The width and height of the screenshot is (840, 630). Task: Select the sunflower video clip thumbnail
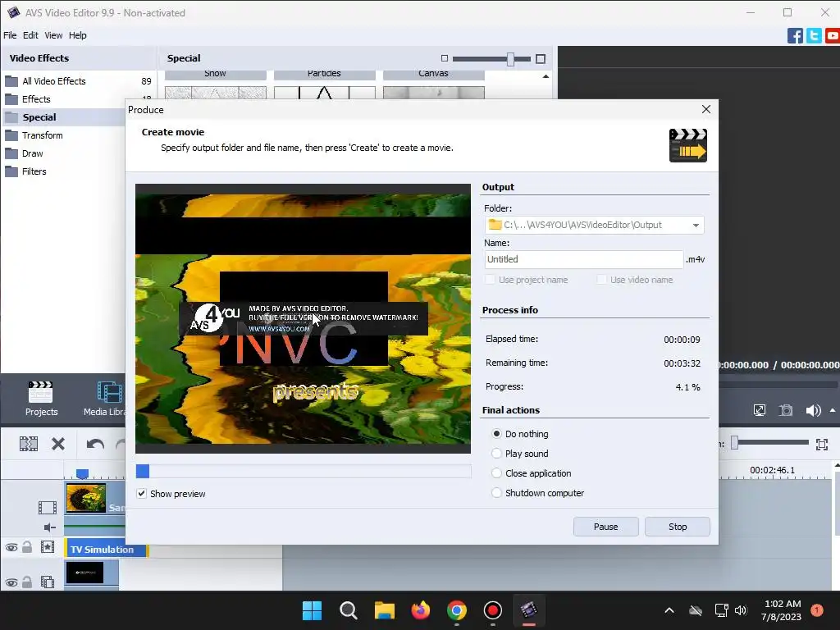click(x=85, y=498)
